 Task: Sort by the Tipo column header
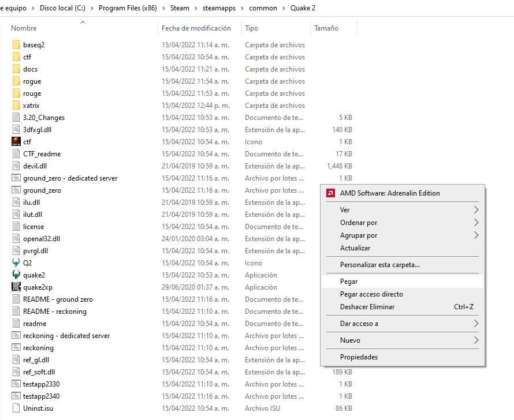pyautogui.click(x=251, y=28)
